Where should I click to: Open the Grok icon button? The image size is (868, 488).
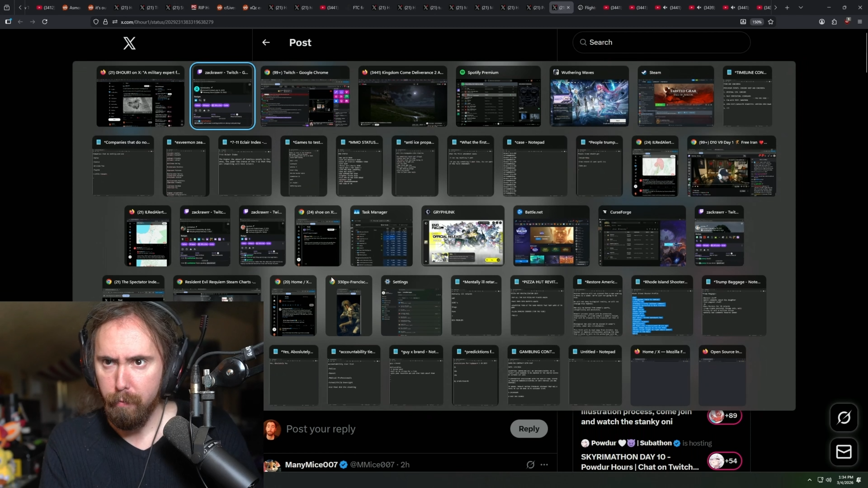tap(844, 418)
